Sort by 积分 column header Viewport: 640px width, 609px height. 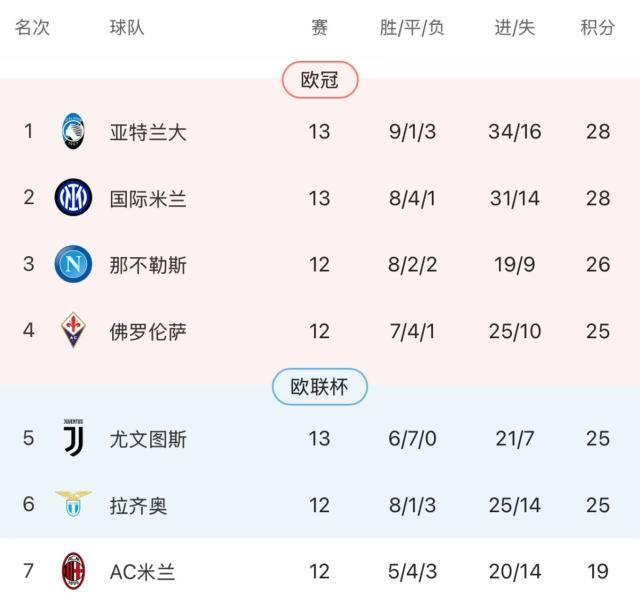pyautogui.click(x=597, y=28)
